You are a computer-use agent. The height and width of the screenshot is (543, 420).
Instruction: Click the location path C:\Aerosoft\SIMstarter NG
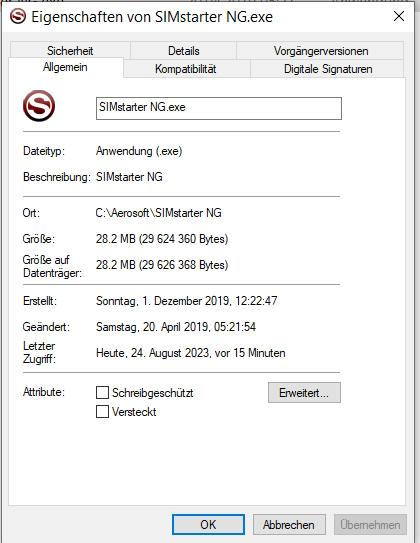[159, 213]
